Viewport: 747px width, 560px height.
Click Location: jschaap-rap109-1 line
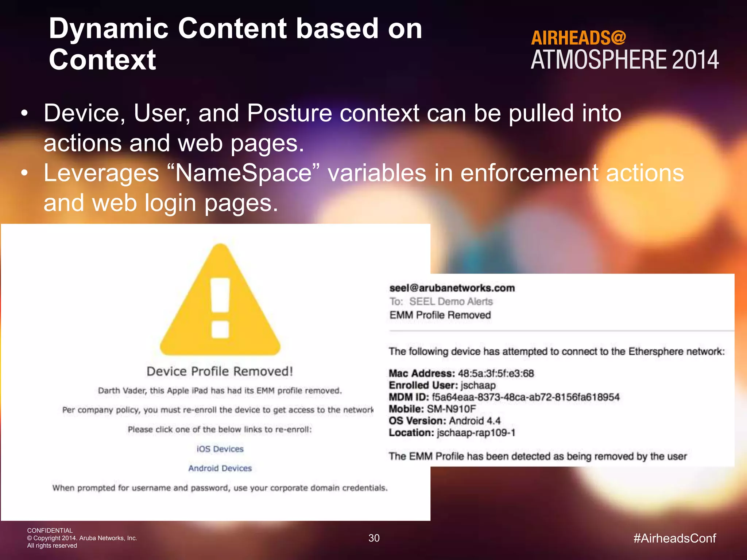tap(452, 433)
